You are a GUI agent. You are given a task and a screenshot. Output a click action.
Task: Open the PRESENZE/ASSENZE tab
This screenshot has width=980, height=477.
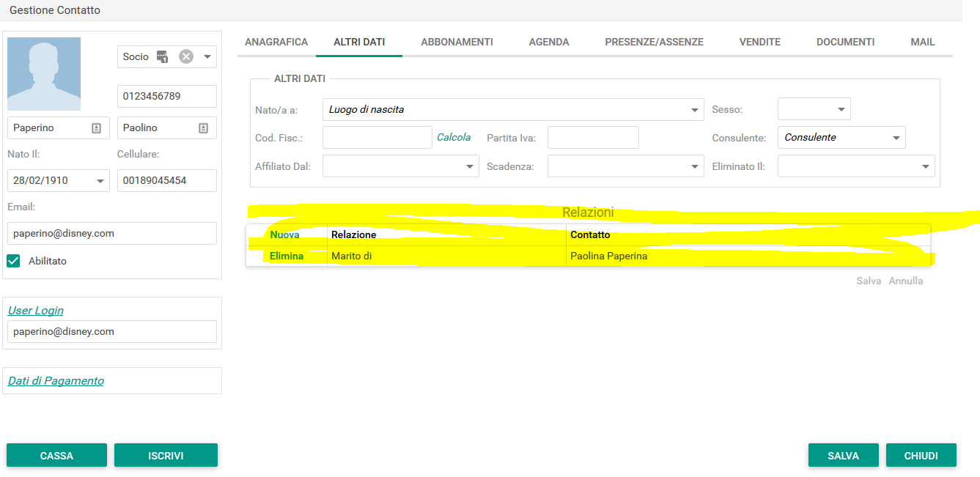654,42
